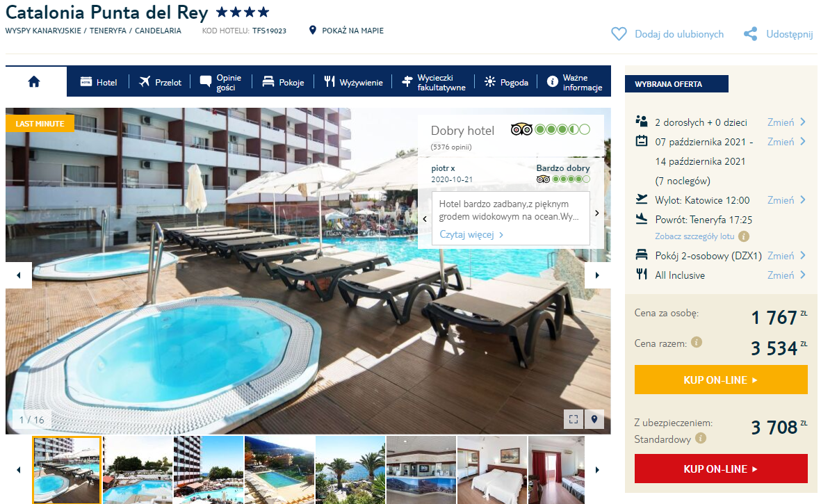Select the bedroom with white beds thumbnail
The width and height of the screenshot is (821, 504).
point(492,470)
